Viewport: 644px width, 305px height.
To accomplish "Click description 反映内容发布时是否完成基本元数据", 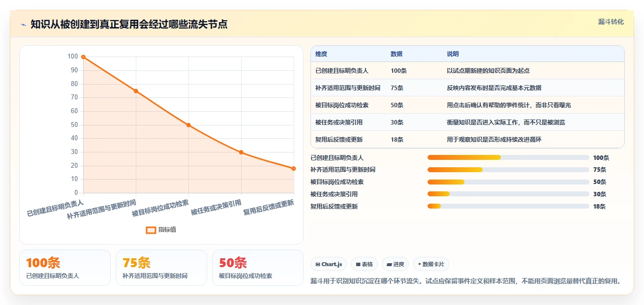I will click(494, 88).
